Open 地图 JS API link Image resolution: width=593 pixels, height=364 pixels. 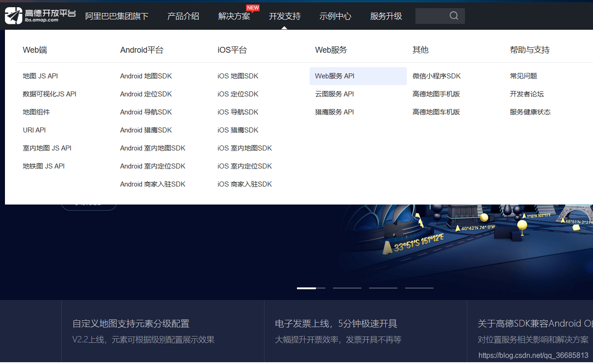(x=41, y=76)
